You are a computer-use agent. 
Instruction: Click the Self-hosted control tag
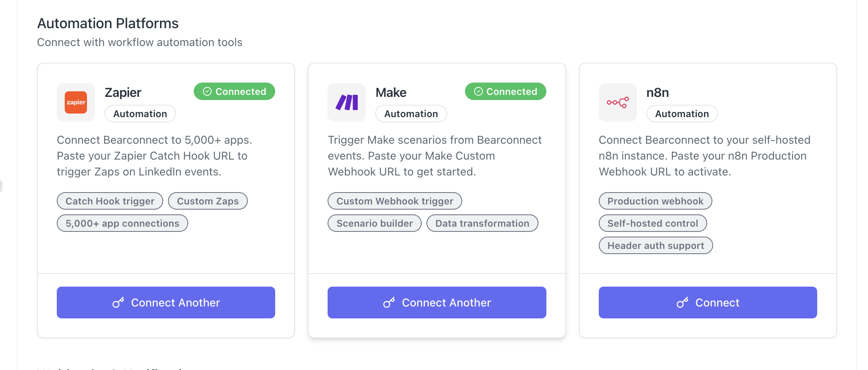coord(652,224)
